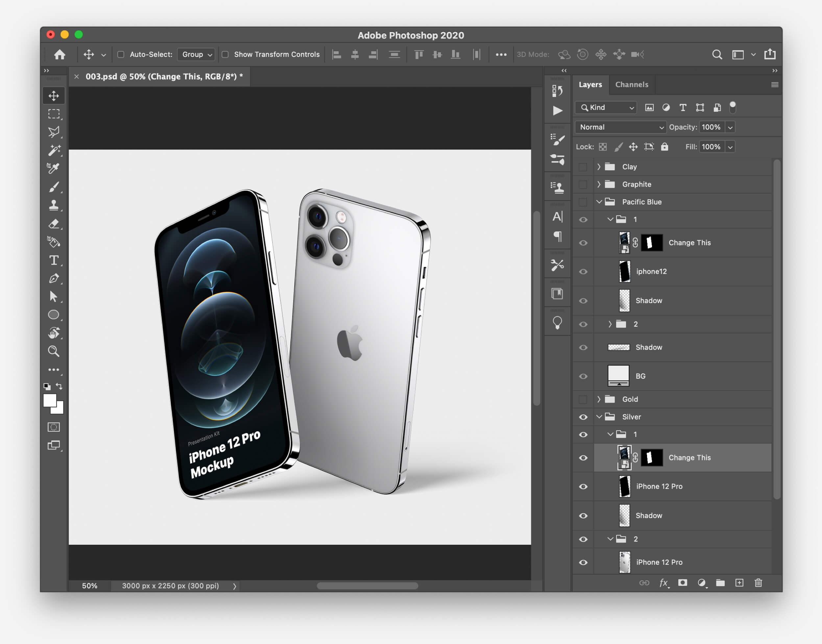Select the Pen tool

tap(54, 278)
